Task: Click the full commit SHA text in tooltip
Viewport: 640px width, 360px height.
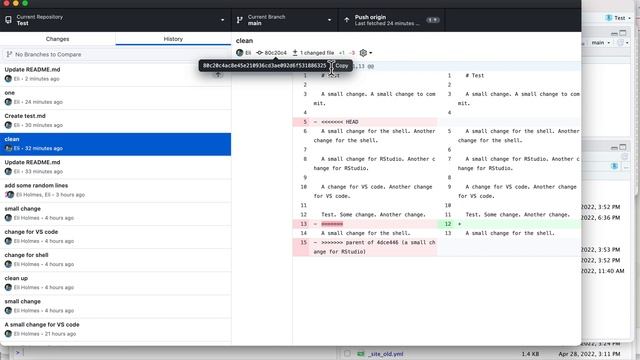Action: (264, 66)
